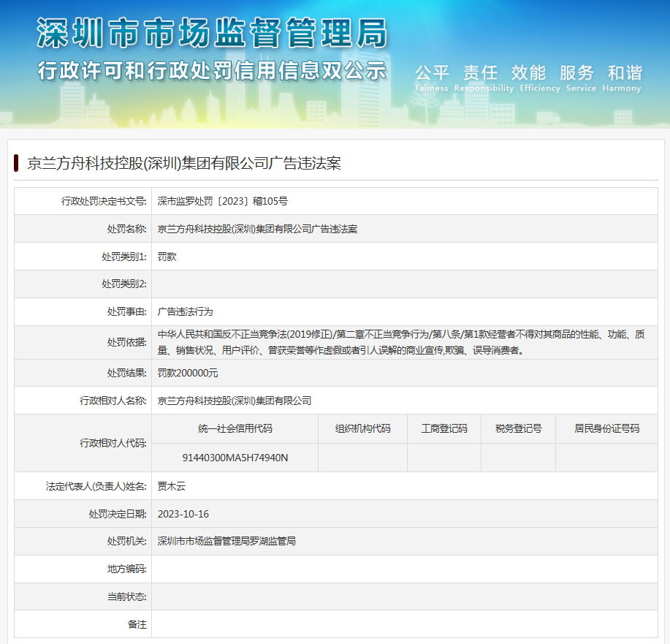
Task: Click the 处罚名称 label
Action: (127, 230)
